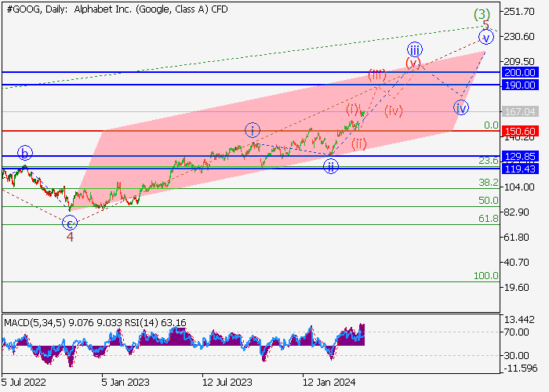549x392 pixels.
Task: Click the green '(3)' wave label
Action: pos(482,14)
